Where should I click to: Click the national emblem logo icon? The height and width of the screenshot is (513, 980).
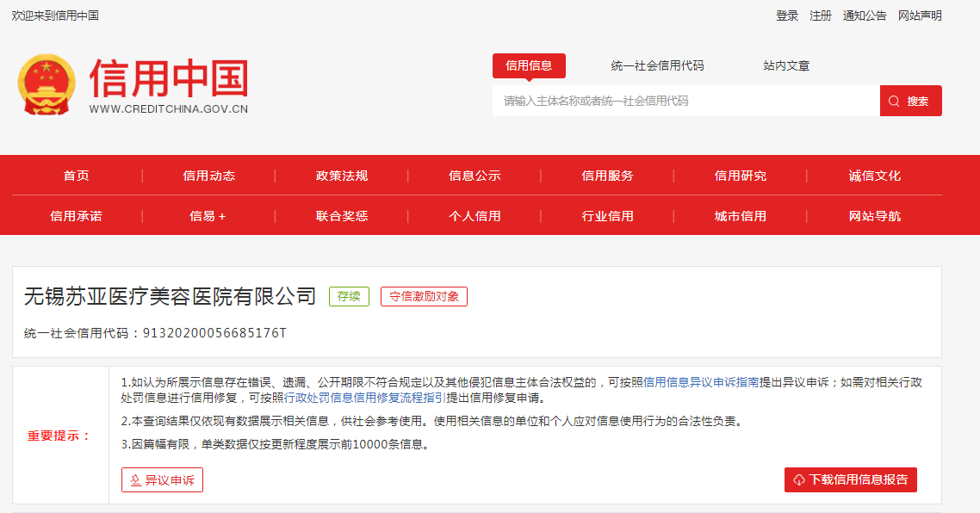47,85
